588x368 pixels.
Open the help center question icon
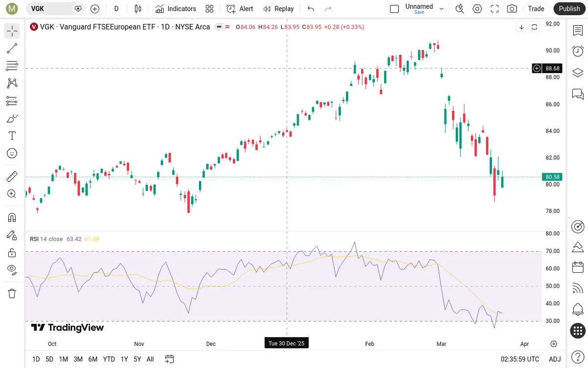[x=578, y=357]
